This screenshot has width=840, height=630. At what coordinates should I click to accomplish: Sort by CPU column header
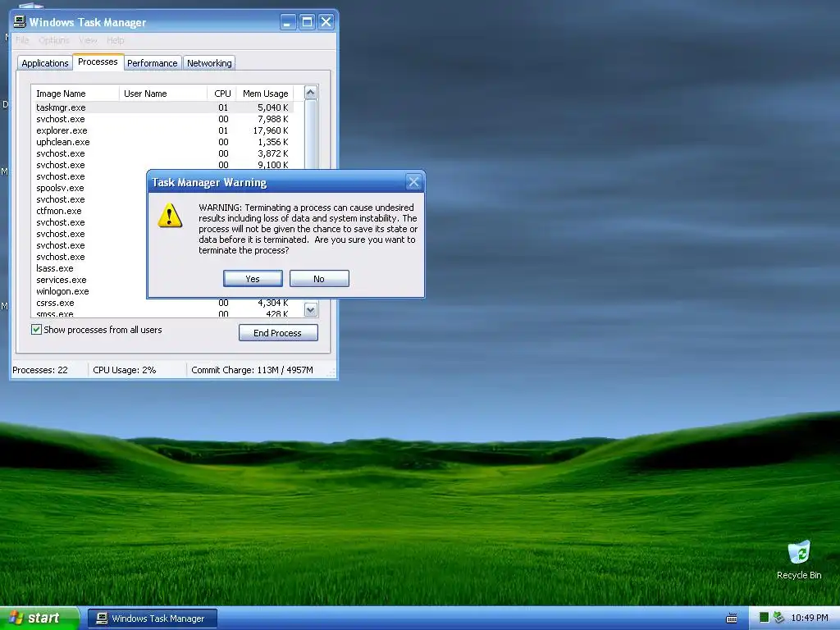221,94
